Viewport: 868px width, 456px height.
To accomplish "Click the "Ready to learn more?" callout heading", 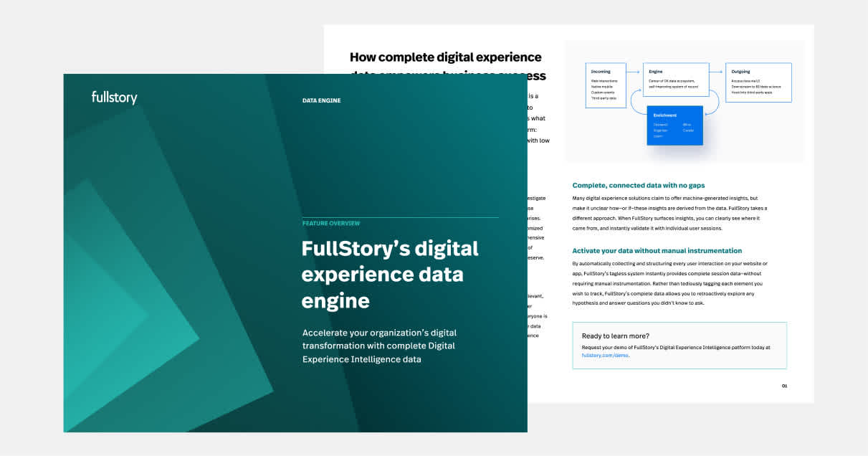I will 616,336.
